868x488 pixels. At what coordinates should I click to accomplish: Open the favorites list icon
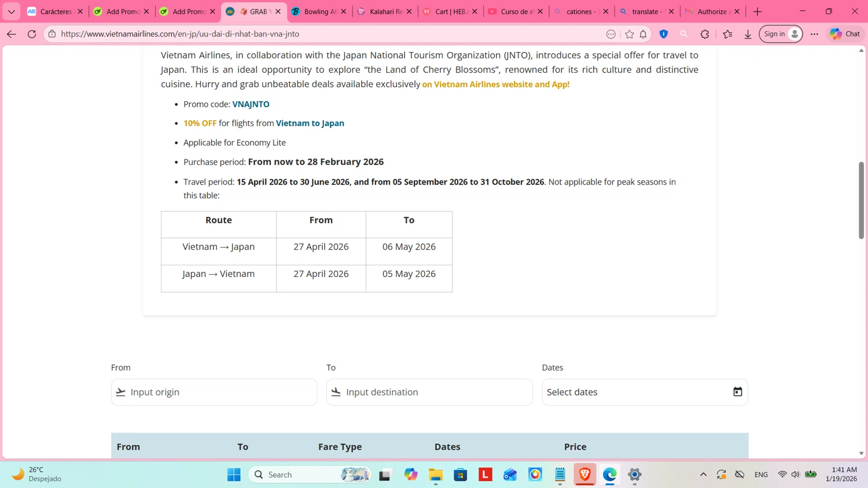click(x=727, y=34)
